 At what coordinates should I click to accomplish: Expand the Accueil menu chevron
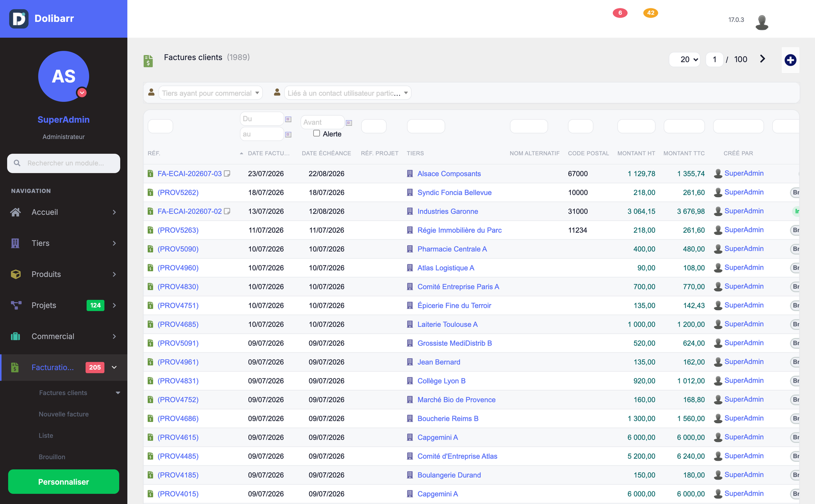pos(114,212)
